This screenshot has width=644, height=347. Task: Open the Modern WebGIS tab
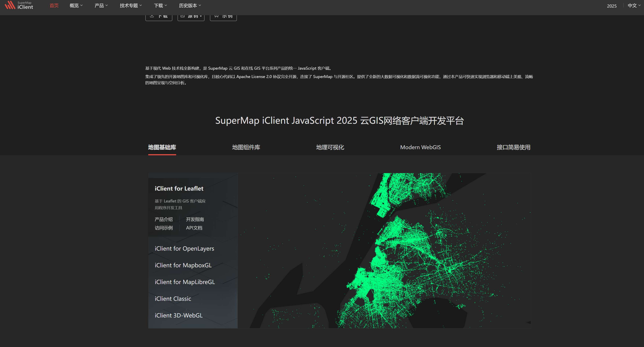coord(420,147)
